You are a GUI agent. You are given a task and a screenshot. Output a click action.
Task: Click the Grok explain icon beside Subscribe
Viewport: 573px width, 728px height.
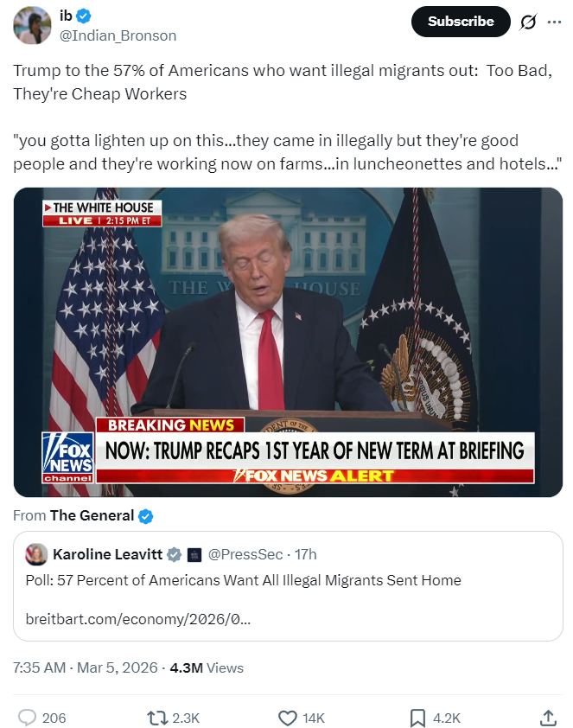[x=528, y=22]
